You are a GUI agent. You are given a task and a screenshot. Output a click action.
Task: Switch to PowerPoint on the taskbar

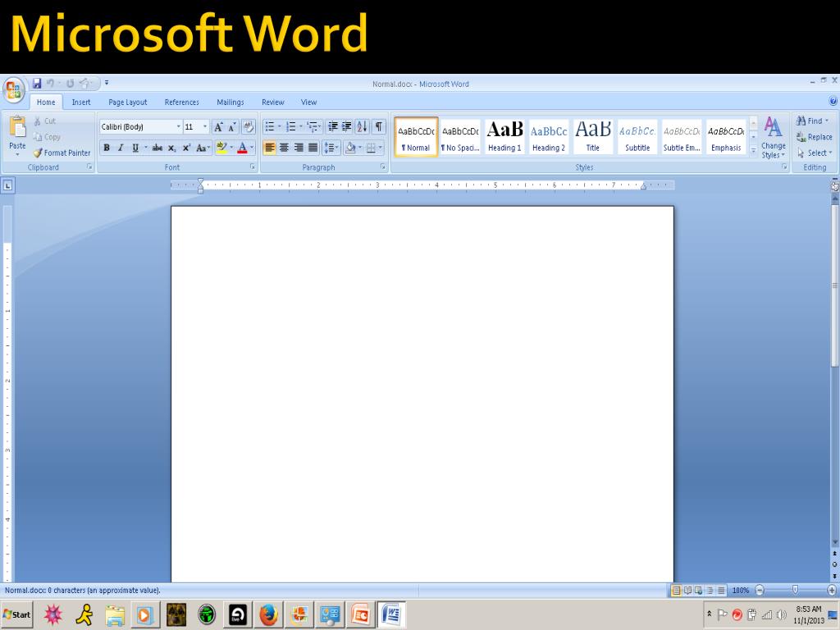click(x=361, y=614)
